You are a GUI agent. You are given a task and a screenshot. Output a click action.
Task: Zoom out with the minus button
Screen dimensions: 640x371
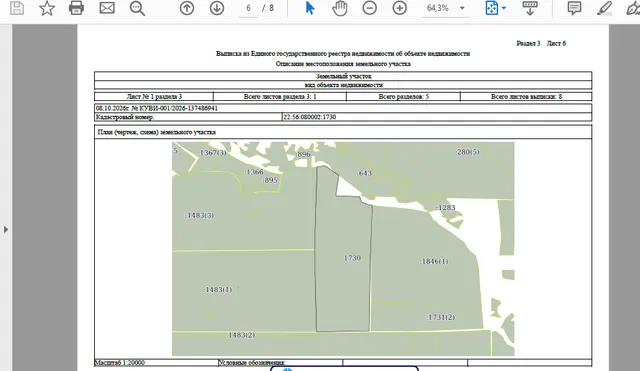(x=369, y=8)
